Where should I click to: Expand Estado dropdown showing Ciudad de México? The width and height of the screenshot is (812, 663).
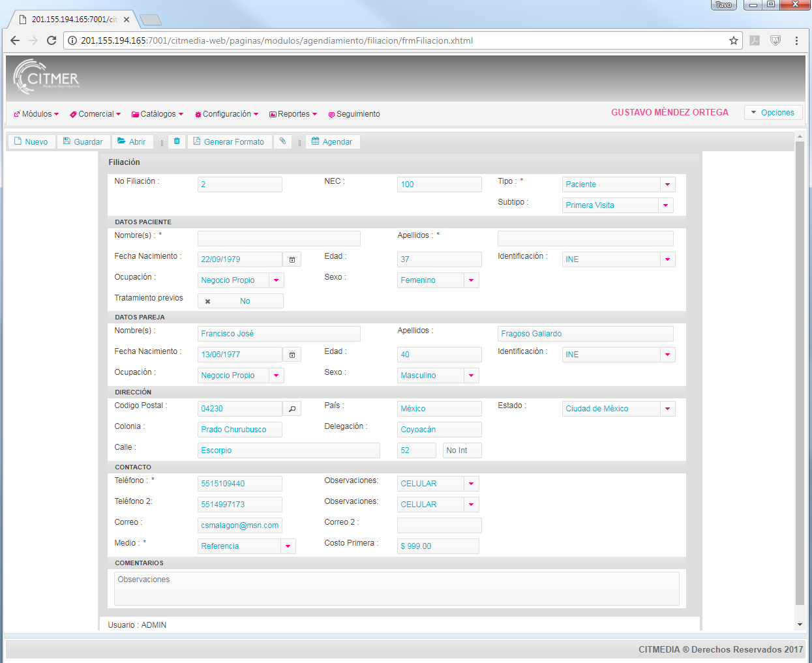(667, 409)
